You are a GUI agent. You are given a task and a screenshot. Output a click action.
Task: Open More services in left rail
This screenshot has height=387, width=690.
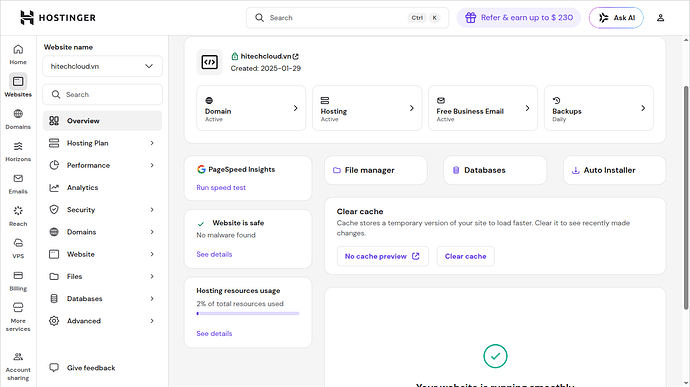pyautogui.click(x=18, y=317)
